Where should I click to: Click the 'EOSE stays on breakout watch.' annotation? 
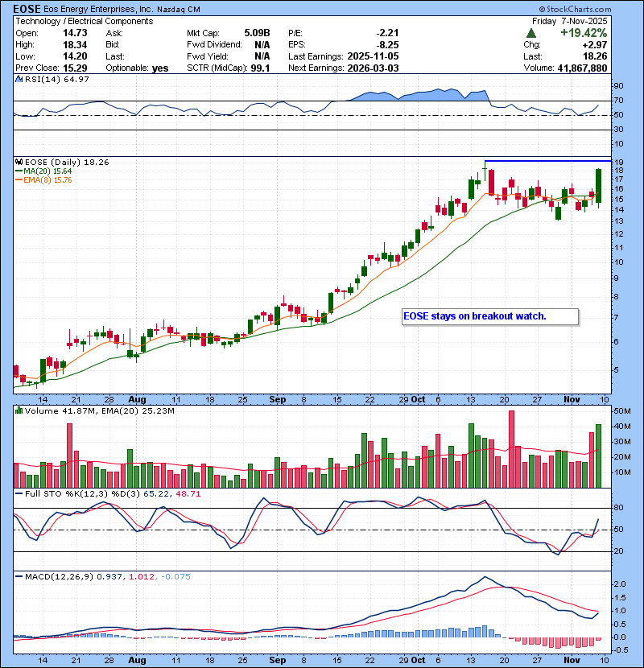pyautogui.click(x=475, y=316)
